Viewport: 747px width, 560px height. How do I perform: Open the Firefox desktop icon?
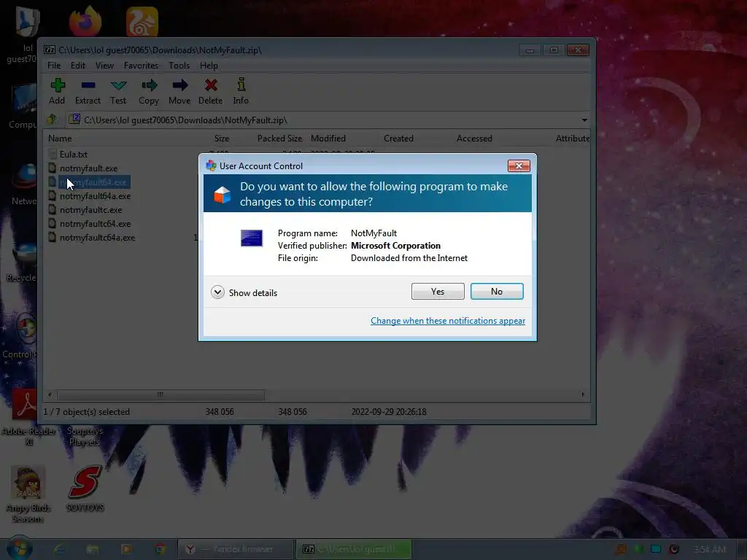coord(85,21)
